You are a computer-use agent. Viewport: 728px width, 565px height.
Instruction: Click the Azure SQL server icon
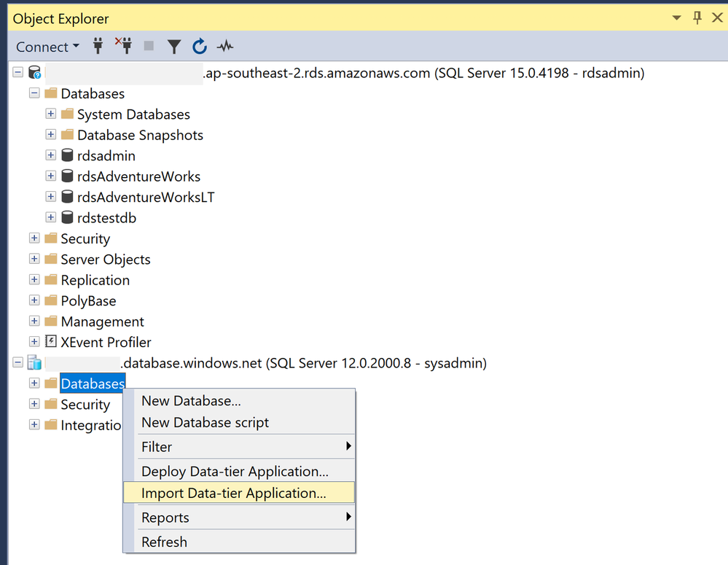(35, 362)
